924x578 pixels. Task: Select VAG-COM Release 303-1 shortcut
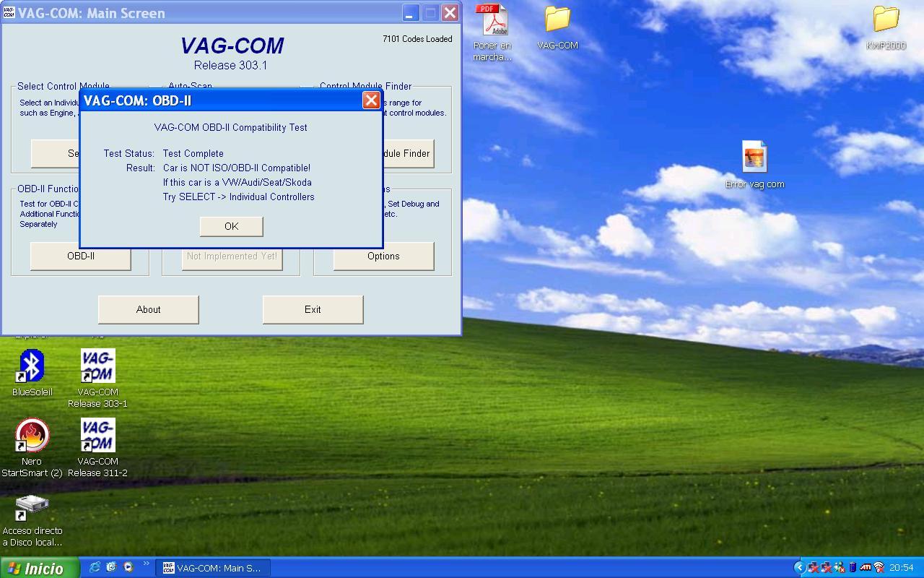[97, 378]
